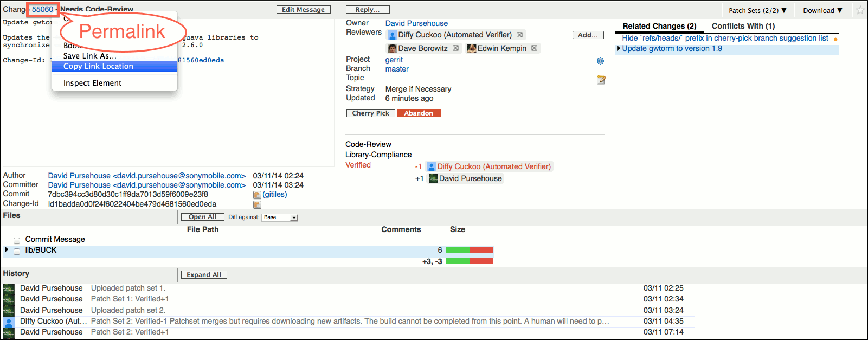Click Diffy Cuckoo's avatar in the history
The image size is (868, 340).
click(8, 321)
